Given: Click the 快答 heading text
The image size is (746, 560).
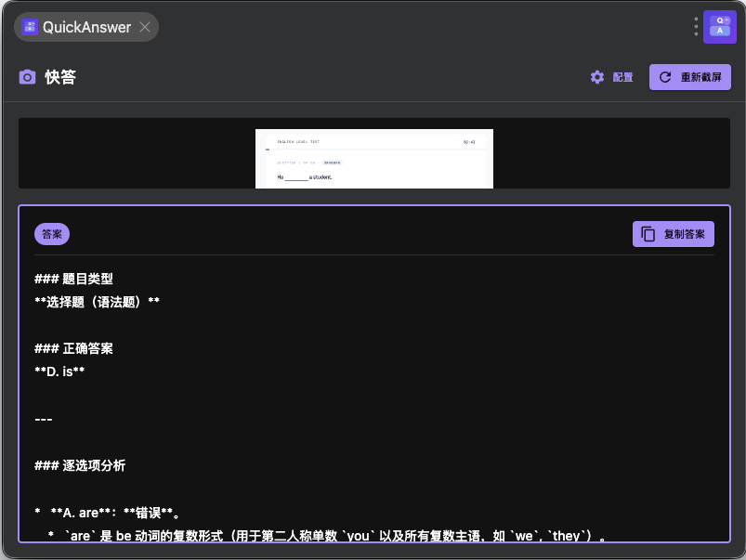Looking at the screenshot, I should (x=60, y=77).
